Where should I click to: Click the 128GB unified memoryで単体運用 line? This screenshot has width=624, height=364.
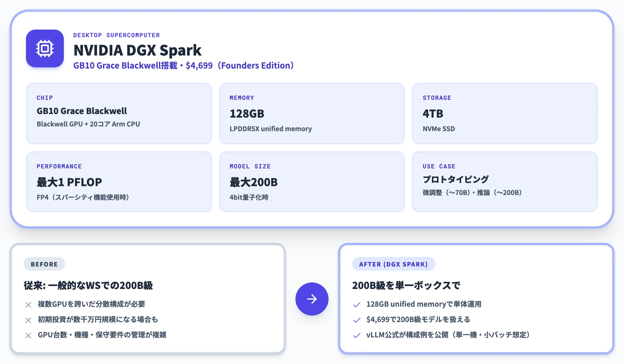(424, 304)
